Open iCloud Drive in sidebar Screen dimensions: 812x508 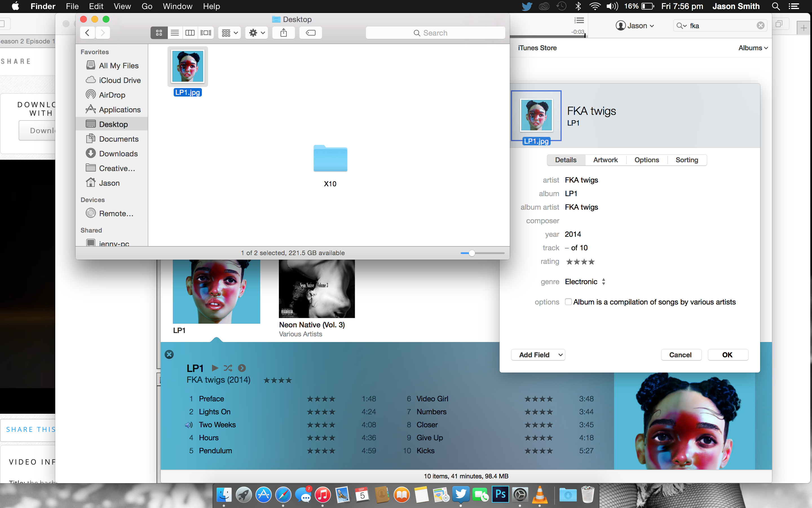(x=113, y=80)
